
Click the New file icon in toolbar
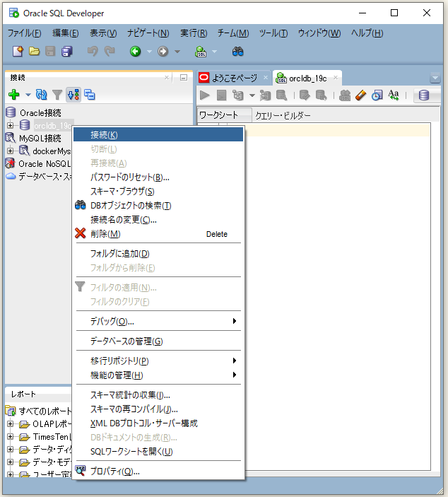[18, 52]
